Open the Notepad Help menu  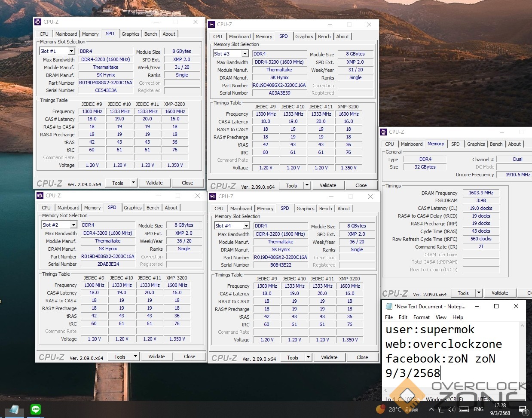(x=458, y=317)
